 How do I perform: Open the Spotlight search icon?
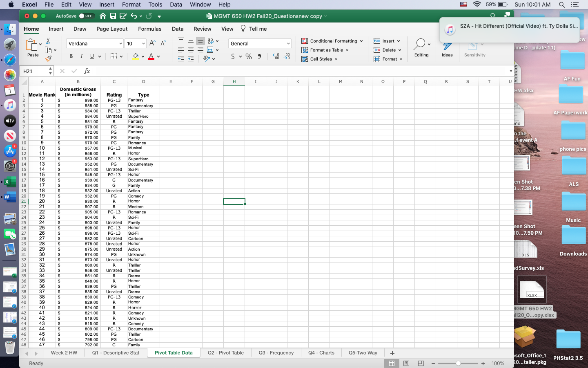pyautogui.click(x=562, y=4)
